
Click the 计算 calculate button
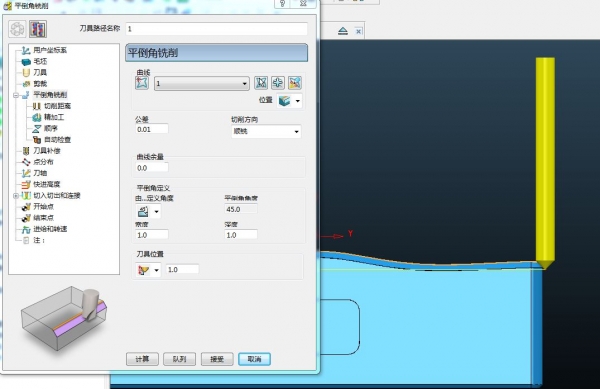(142, 359)
